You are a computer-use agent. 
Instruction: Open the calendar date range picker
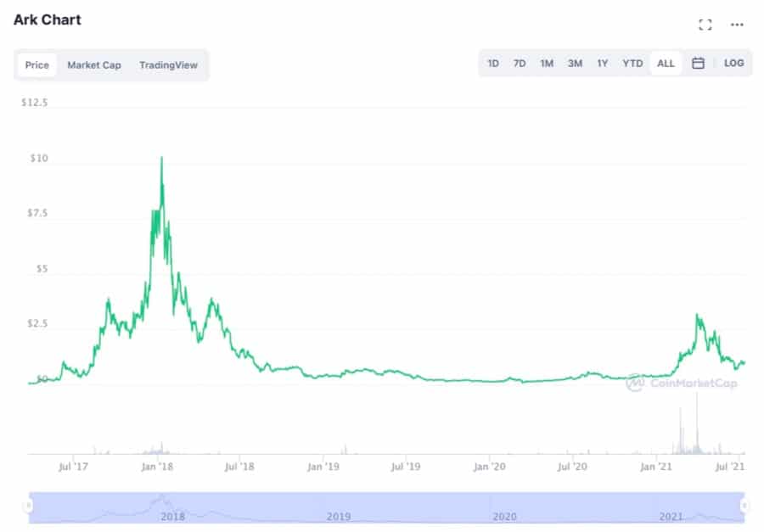[698, 64]
